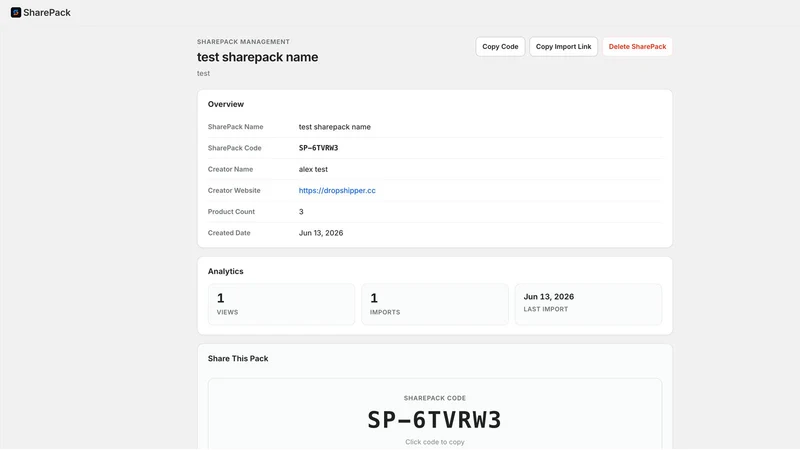Click the Product Count field label
This screenshot has height=450, width=800.
(231, 212)
